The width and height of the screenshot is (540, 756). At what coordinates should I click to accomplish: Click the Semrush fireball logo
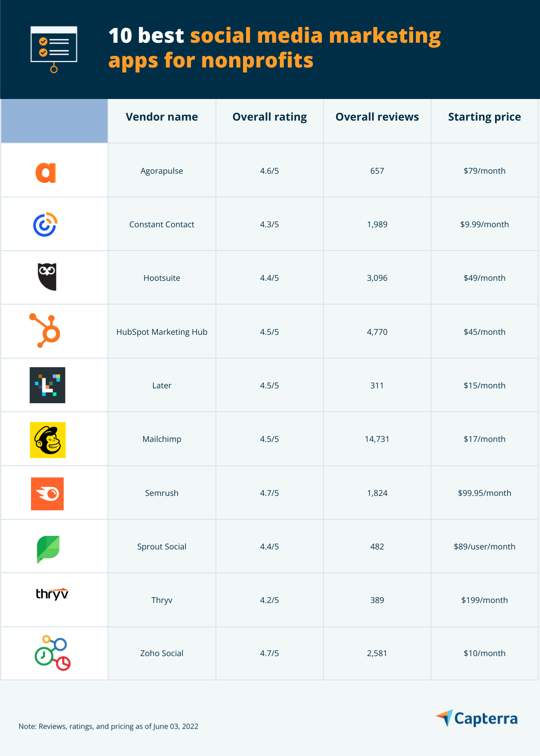(x=47, y=494)
